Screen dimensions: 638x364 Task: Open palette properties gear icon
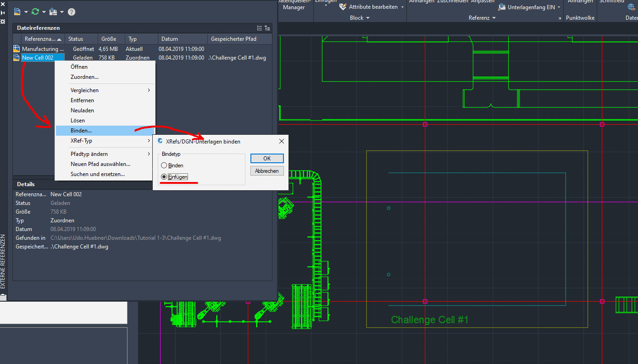pos(3,22)
